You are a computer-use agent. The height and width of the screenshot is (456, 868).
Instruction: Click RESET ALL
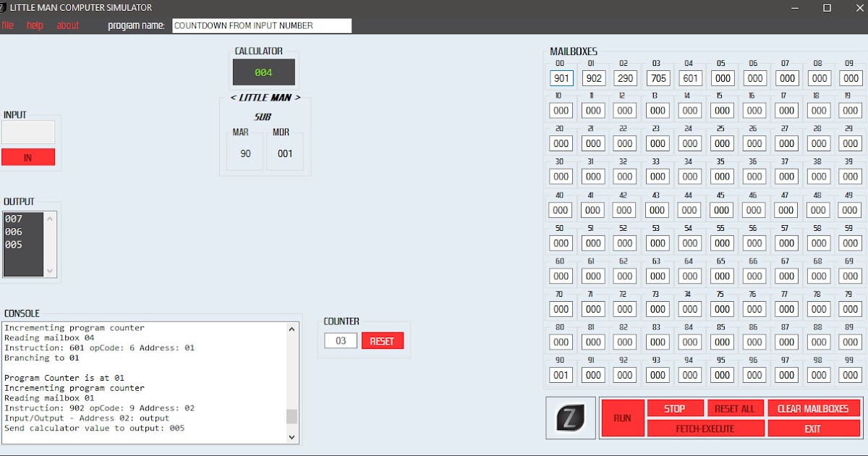[735, 408]
